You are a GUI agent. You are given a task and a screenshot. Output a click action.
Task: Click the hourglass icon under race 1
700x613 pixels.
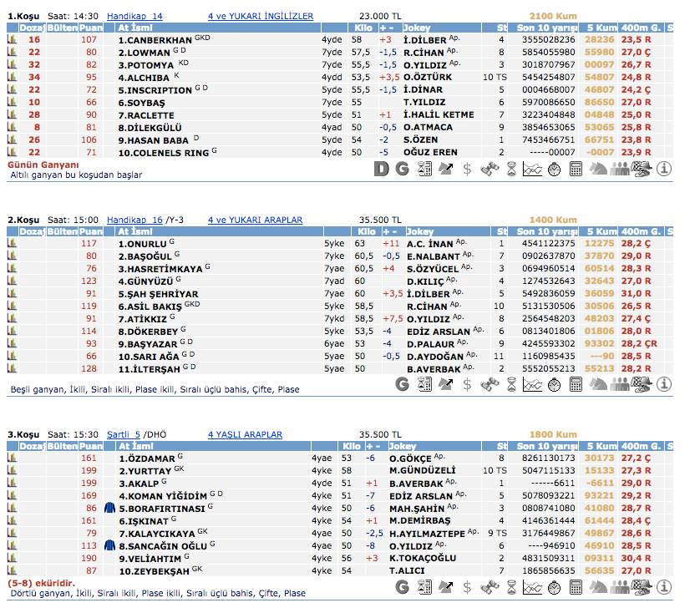point(489,169)
